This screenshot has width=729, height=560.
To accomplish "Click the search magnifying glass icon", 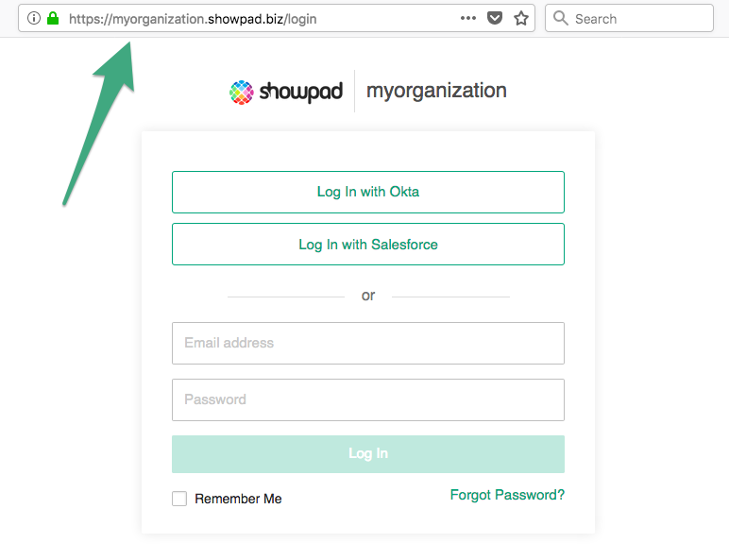I will [561, 18].
